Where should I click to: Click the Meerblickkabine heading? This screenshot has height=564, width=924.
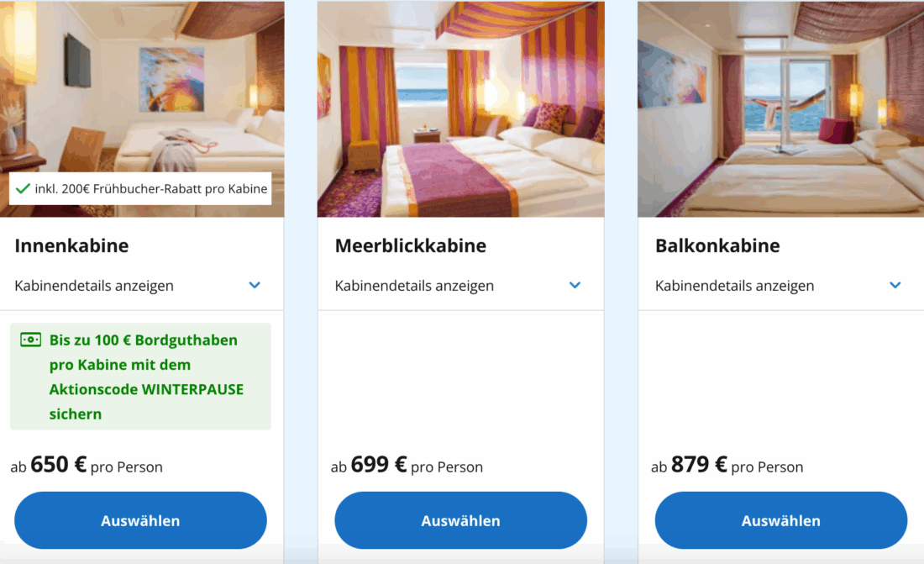pos(410,246)
